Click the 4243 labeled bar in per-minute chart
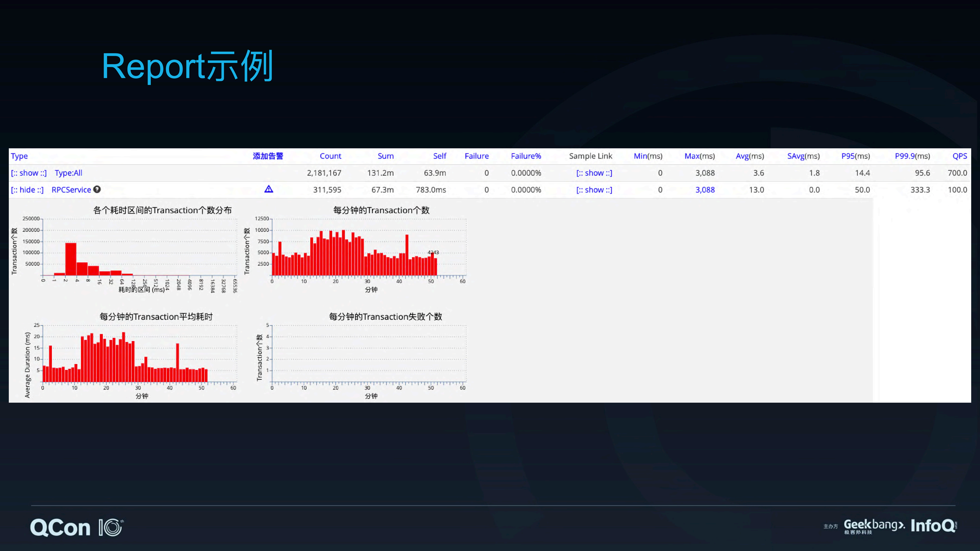This screenshot has height=551, width=980. (432, 264)
